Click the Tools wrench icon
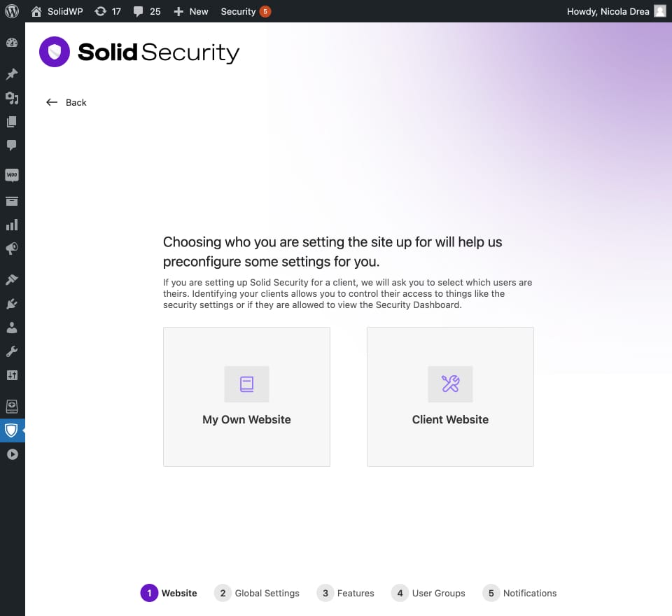 11,351
